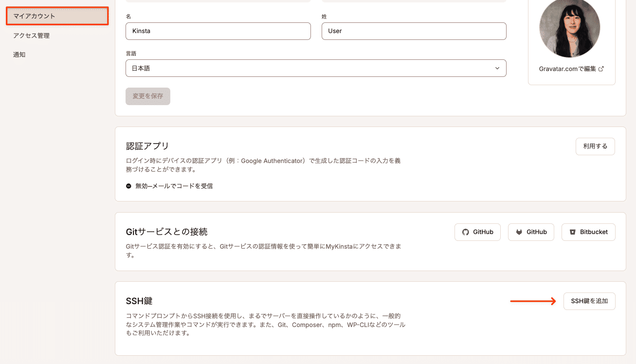636x364 pixels.
Task: Enable the authenticator with 利用する
Action: (595, 146)
